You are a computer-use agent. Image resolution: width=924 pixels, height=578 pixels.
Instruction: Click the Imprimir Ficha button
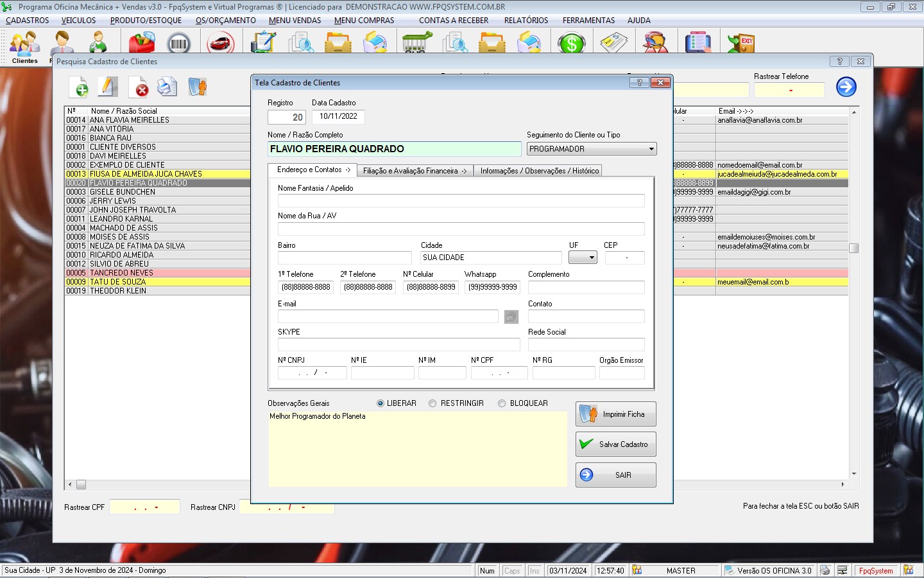tap(615, 414)
